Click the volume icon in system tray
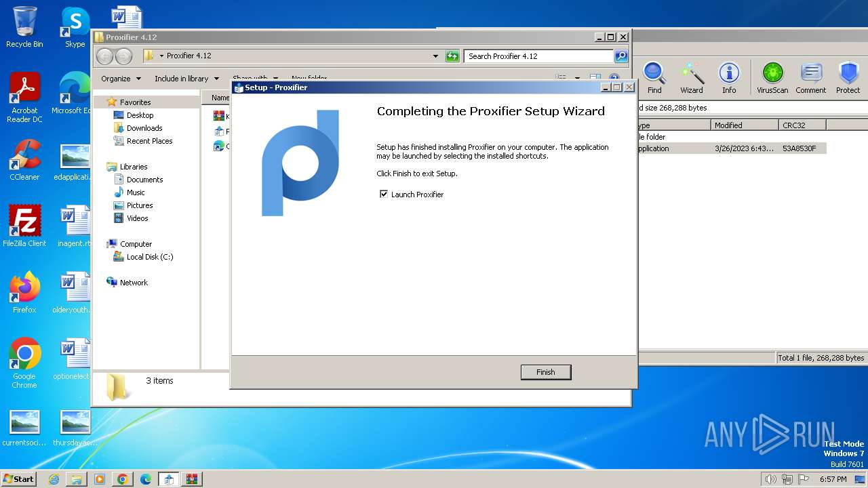 point(770,479)
